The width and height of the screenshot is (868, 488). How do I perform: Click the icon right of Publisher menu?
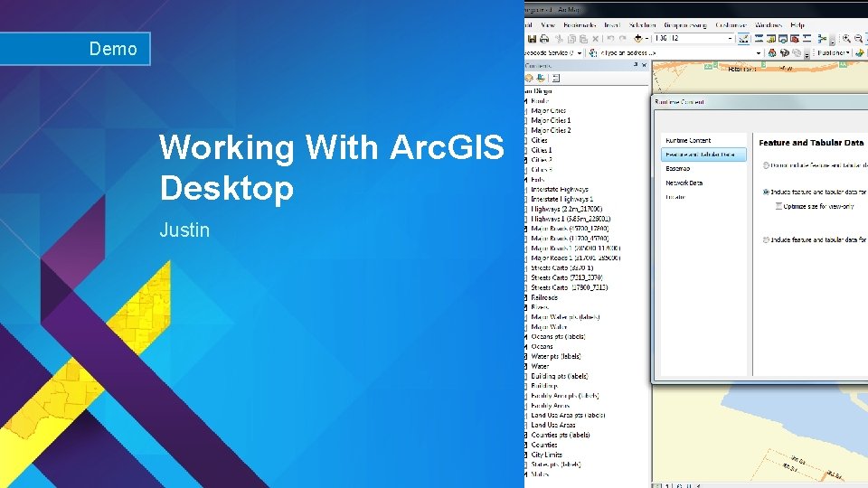point(859,53)
